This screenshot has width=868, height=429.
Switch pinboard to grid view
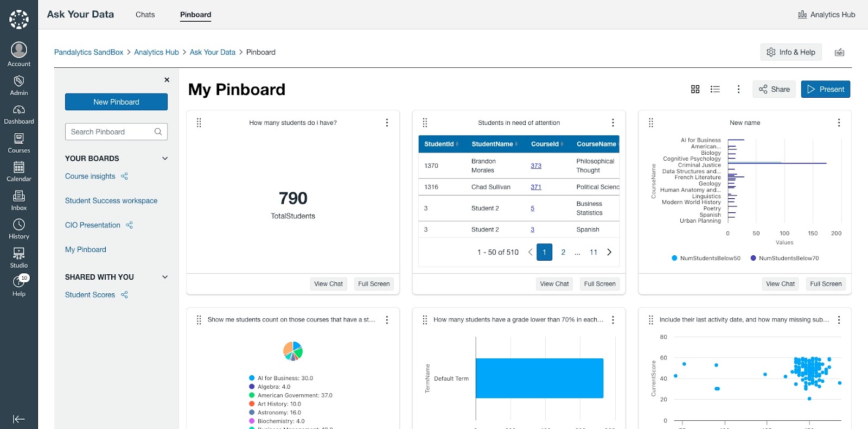tap(695, 89)
